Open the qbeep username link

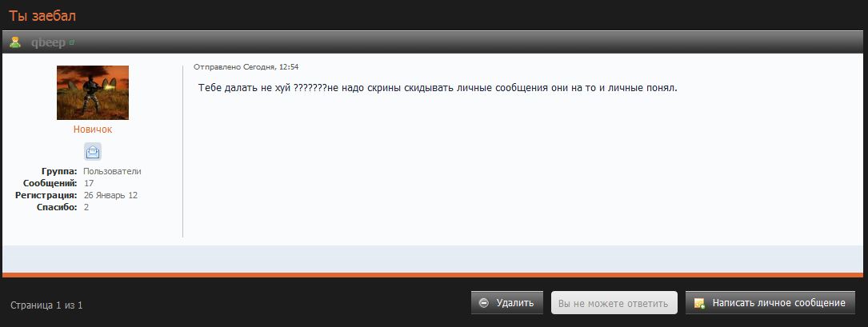49,42
